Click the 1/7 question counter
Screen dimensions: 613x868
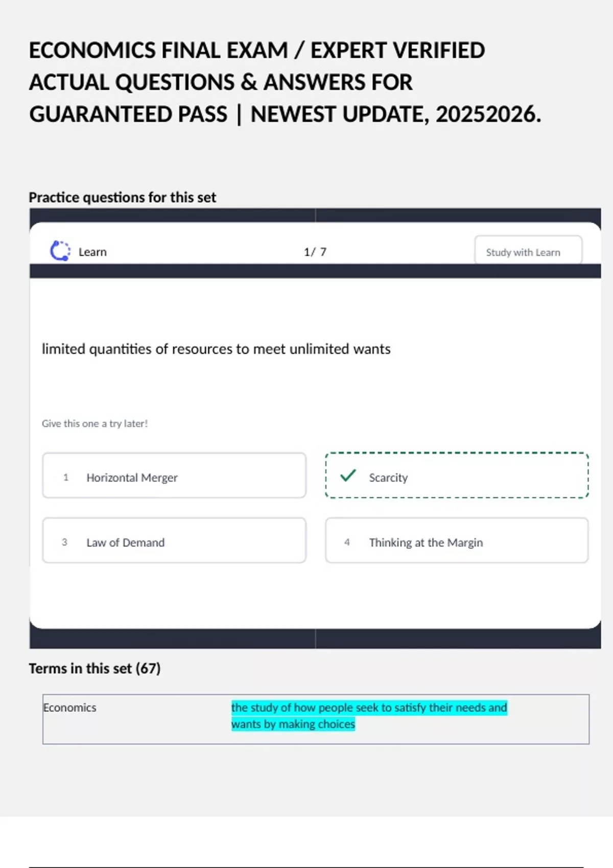[315, 252]
